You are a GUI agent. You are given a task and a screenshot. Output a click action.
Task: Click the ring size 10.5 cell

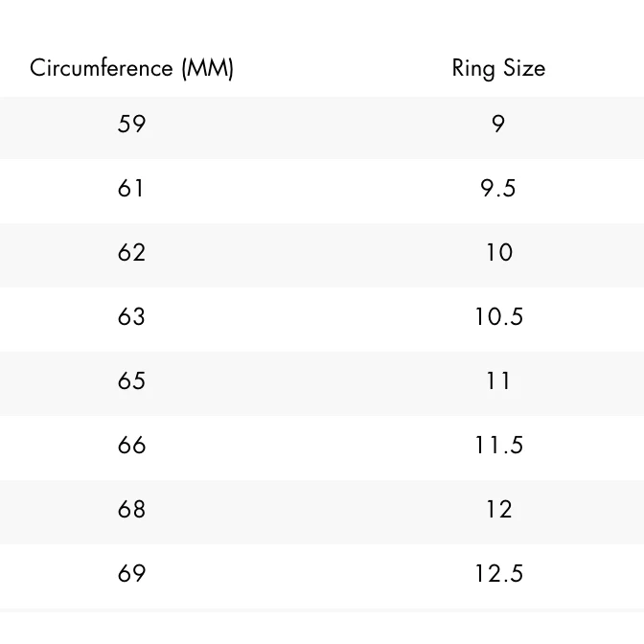pyautogui.click(x=498, y=317)
